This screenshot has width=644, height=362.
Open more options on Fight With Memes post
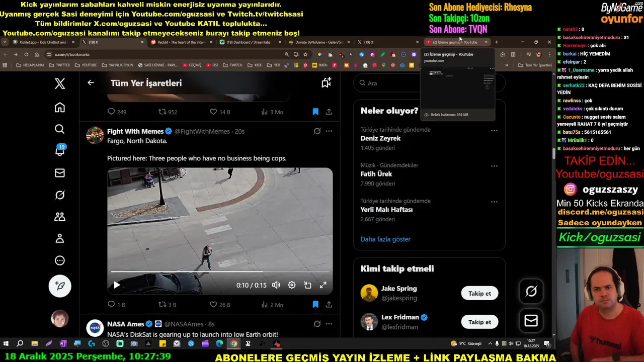[329, 131]
